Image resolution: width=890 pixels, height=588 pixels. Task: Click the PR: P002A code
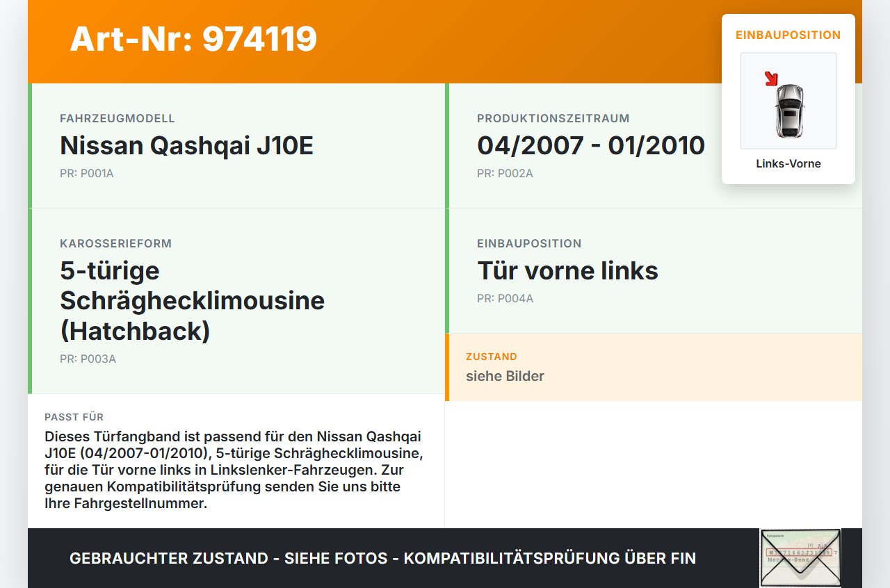pyautogui.click(x=505, y=174)
